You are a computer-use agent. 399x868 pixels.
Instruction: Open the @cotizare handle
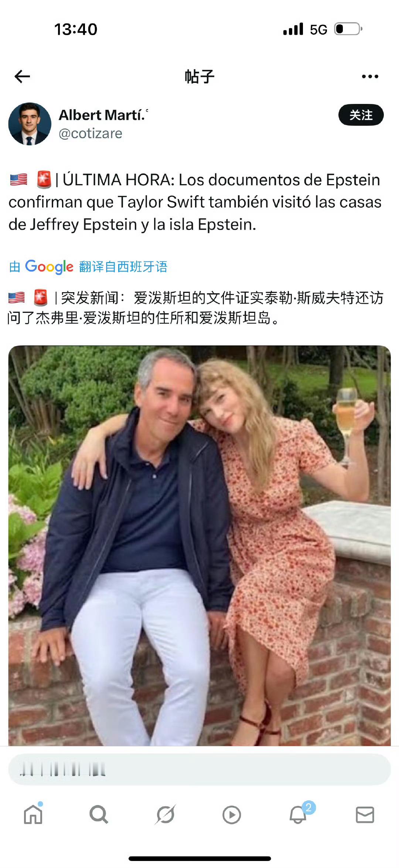tap(91, 134)
